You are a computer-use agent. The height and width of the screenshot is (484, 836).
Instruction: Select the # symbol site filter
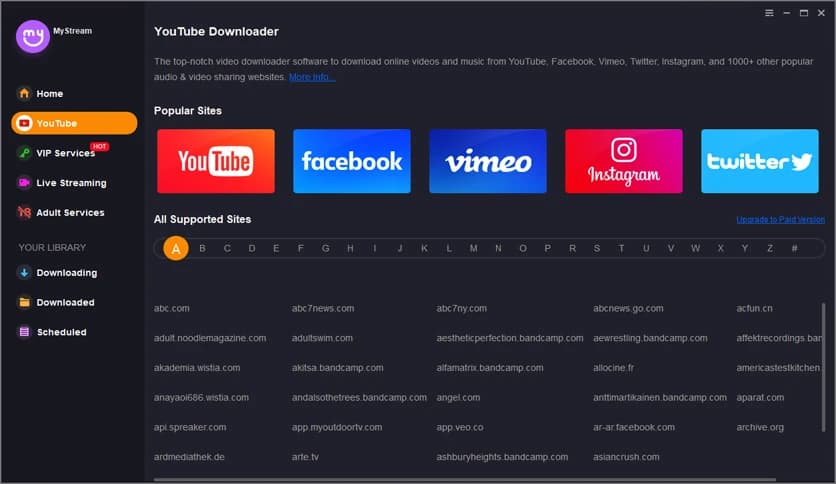click(x=794, y=248)
